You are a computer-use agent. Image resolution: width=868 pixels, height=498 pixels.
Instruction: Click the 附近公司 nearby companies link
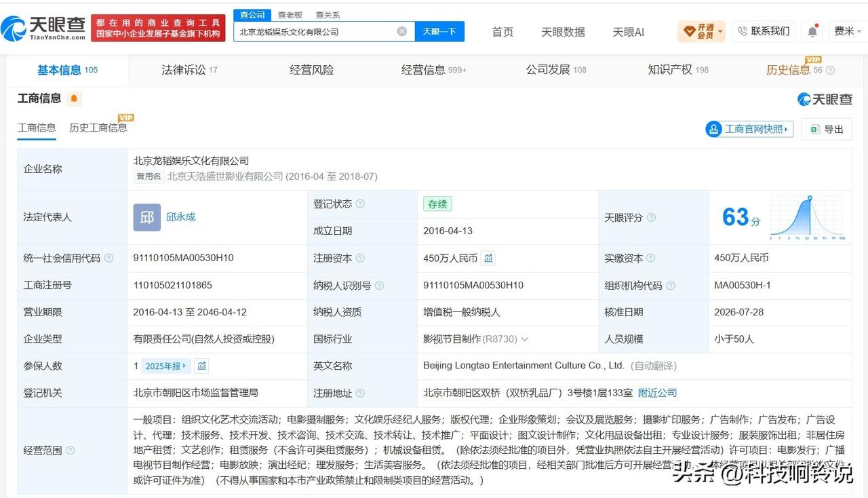point(657,393)
